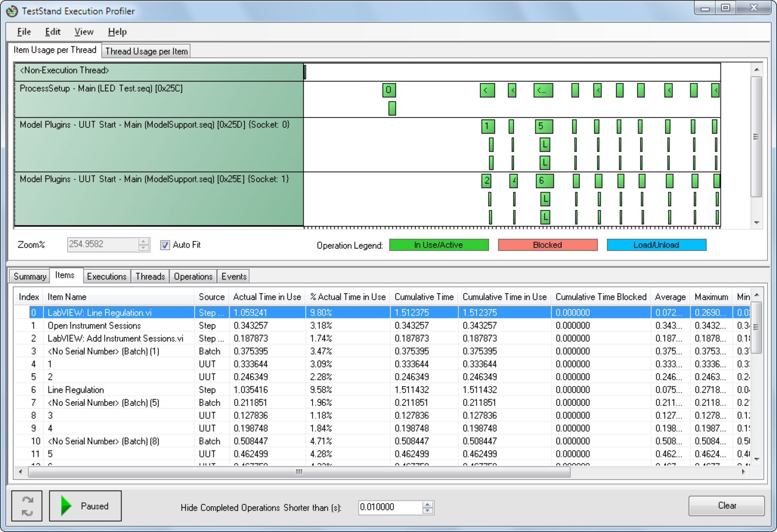Select LabVIEW: Add Instrument Sessions.vi row
The image size is (777, 532).
382,338
